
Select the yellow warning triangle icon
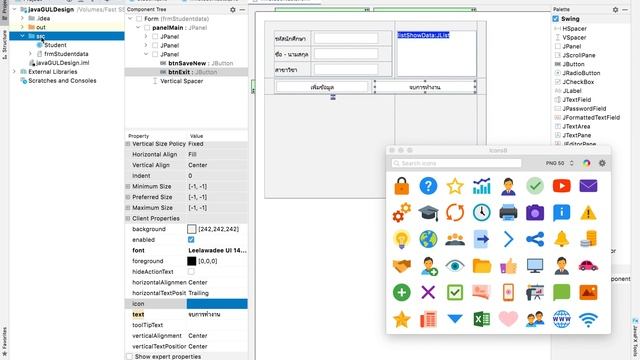(588, 213)
